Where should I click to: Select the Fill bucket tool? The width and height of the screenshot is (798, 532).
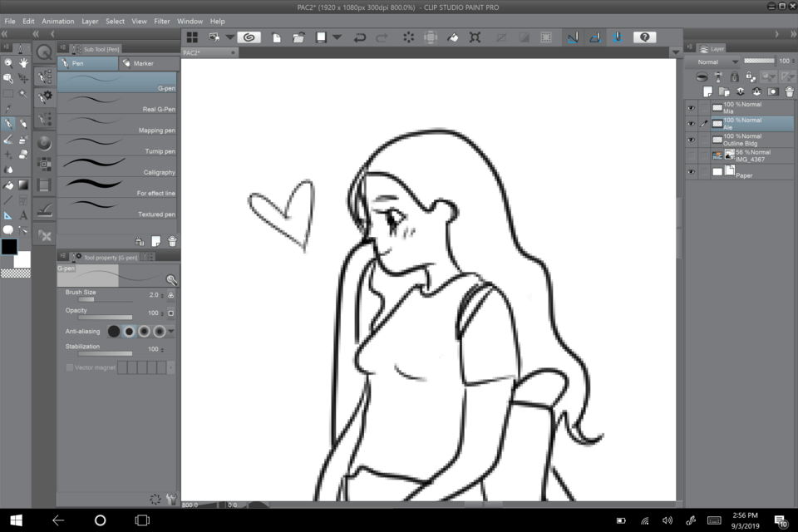click(7, 185)
